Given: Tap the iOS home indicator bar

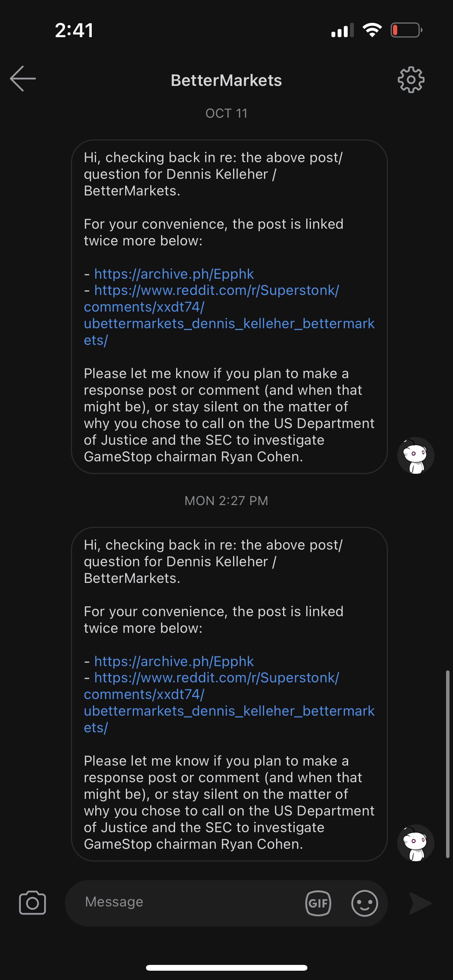Looking at the screenshot, I should [x=226, y=968].
